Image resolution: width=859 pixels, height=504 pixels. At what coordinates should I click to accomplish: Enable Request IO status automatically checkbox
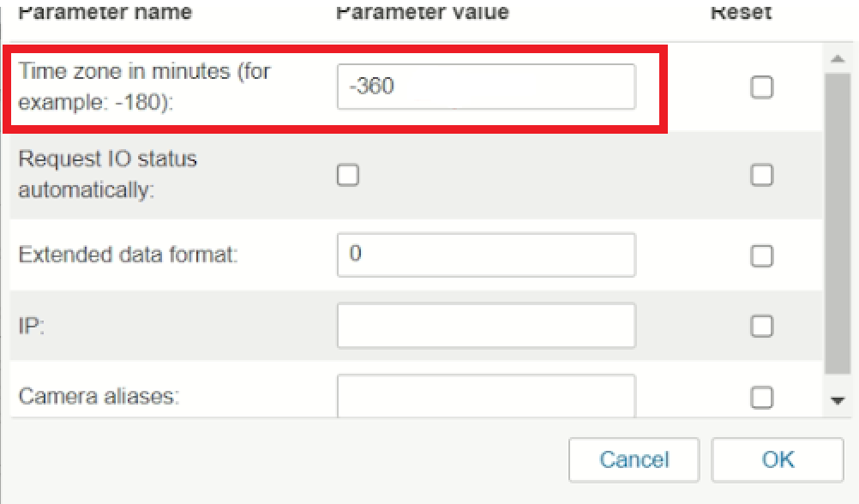pyautogui.click(x=348, y=176)
